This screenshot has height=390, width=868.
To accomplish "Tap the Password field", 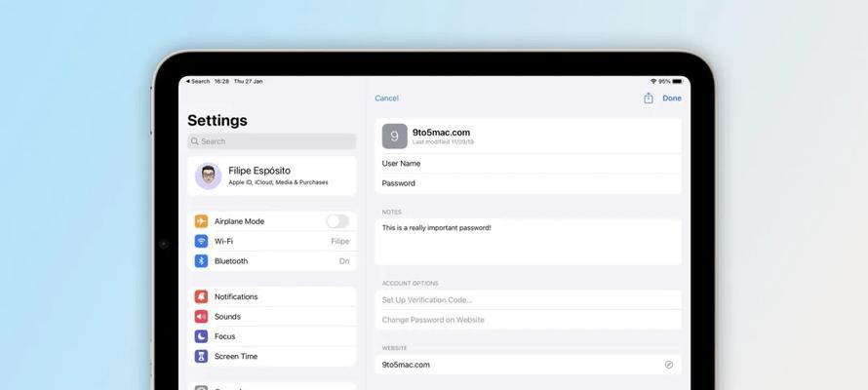I will coord(528,183).
